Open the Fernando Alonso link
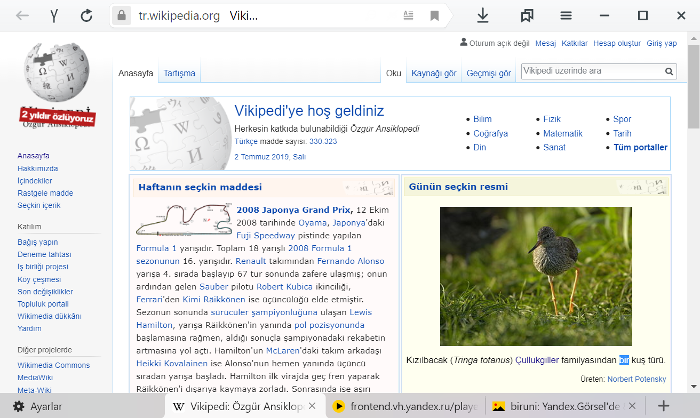The width and height of the screenshot is (700, 418). pos(350,261)
